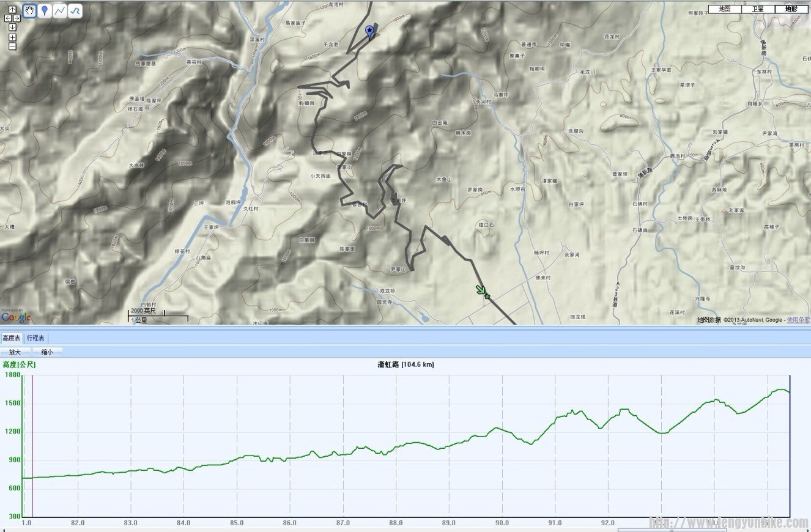Pan the map down with arrow

(12, 27)
